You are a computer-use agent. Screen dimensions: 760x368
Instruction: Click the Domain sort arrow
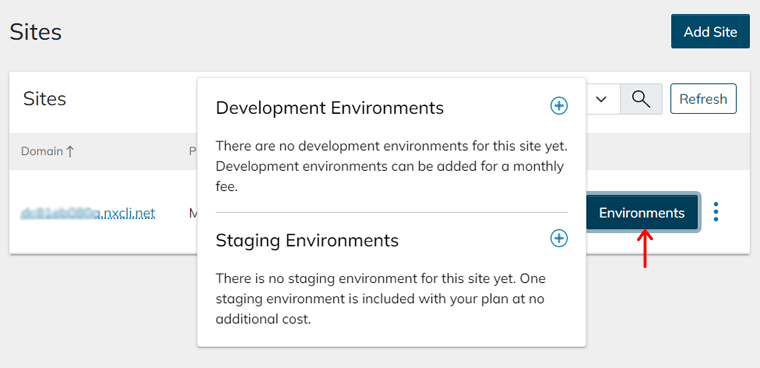70,151
